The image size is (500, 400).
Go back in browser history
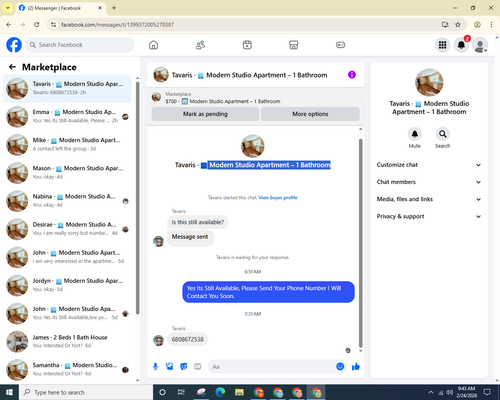[9, 25]
